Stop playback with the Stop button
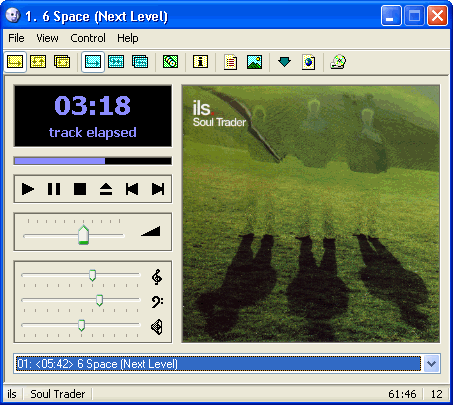 (80, 189)
